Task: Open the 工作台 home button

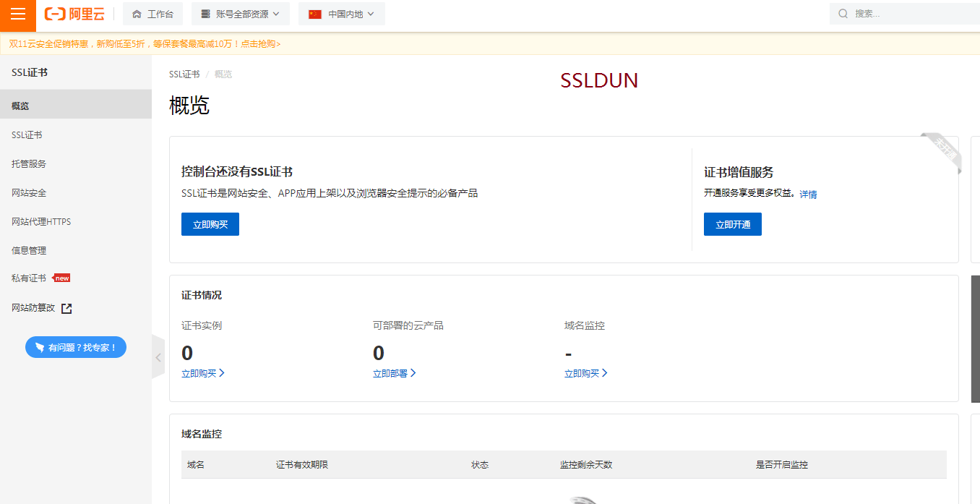Action: [x=152, y=14]
